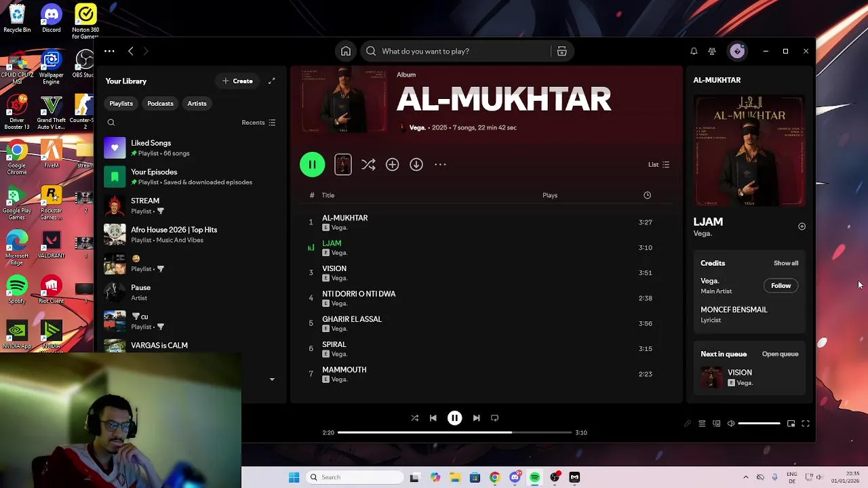
Task: Open Your Episodes in library
Action: click(190, 177)
